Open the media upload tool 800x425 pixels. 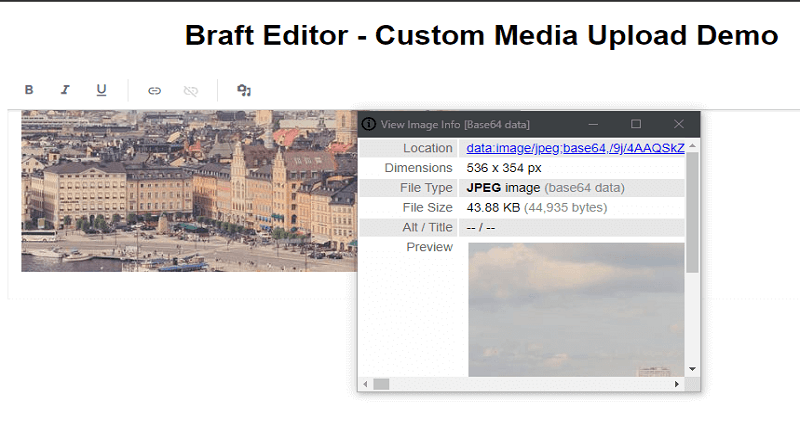[243, 90]
